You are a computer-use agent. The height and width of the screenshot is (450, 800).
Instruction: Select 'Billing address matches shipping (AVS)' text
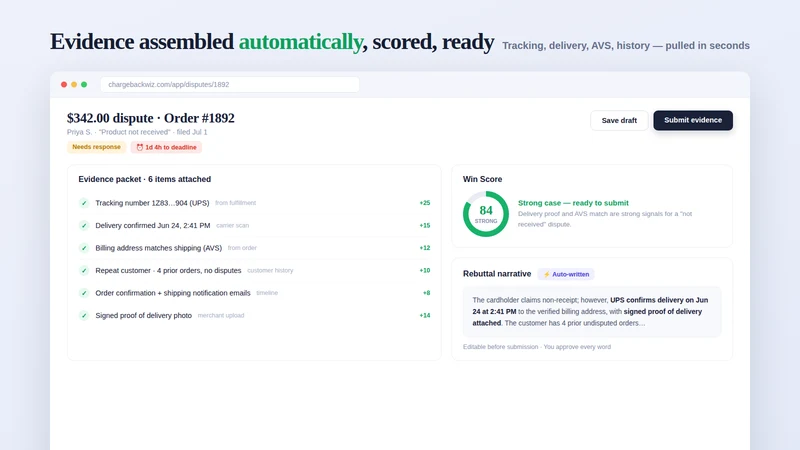coord(159,248)
